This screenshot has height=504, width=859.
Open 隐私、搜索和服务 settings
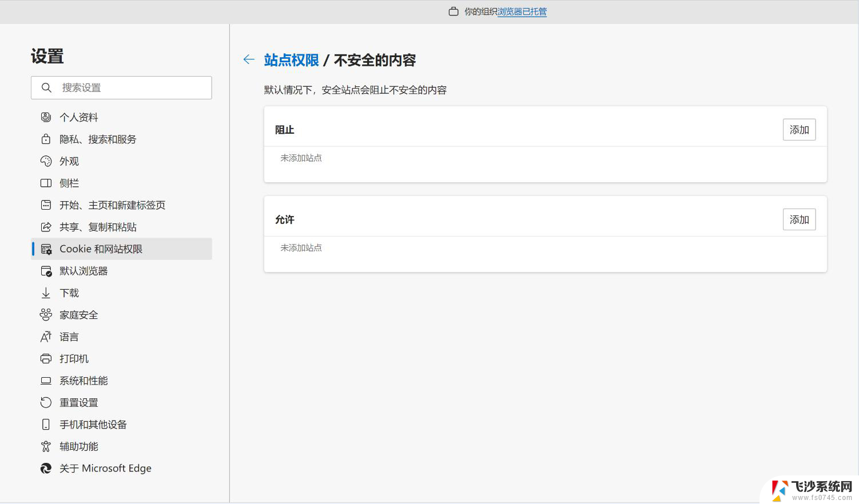point(121,139)
